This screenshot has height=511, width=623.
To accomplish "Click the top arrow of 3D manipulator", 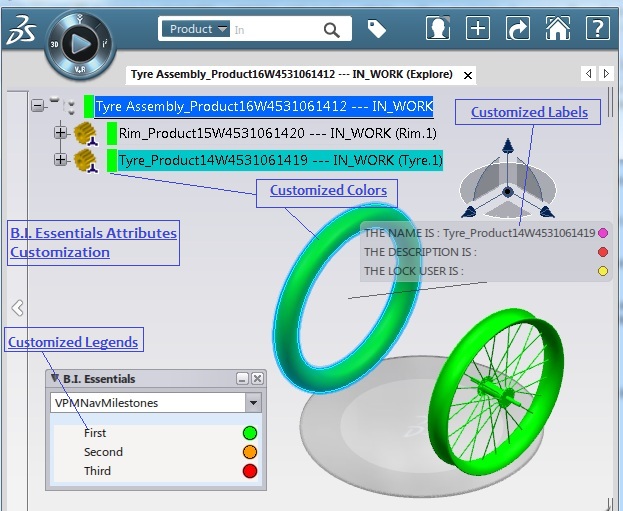I will [x=507, y=145].
